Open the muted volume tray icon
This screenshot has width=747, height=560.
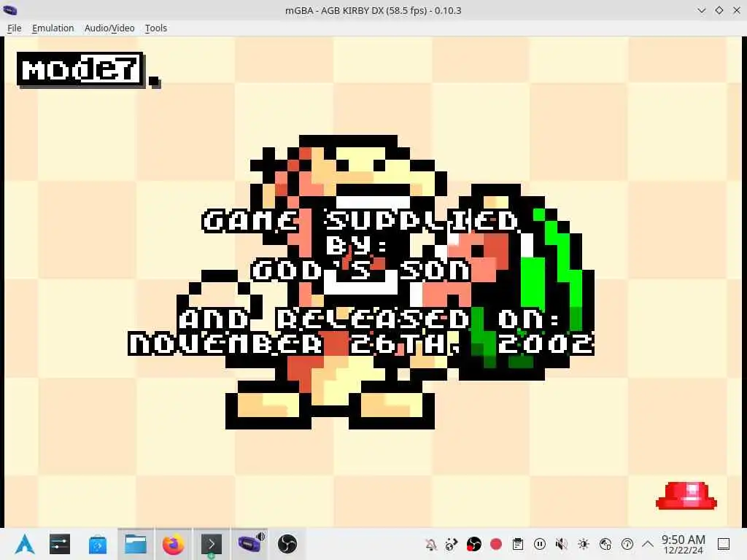click(562, 544)
